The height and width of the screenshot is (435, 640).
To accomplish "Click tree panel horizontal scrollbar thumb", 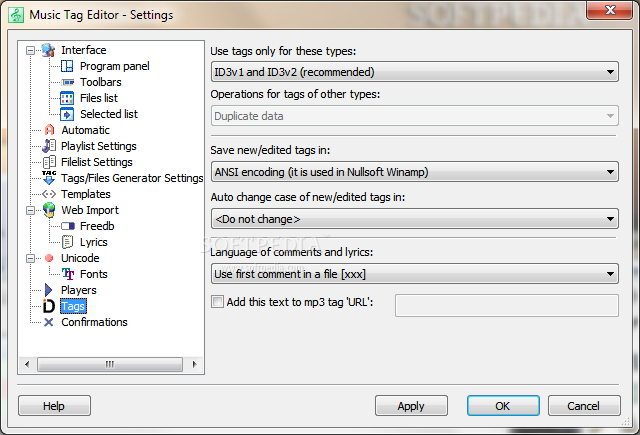I will click(110, 364).
